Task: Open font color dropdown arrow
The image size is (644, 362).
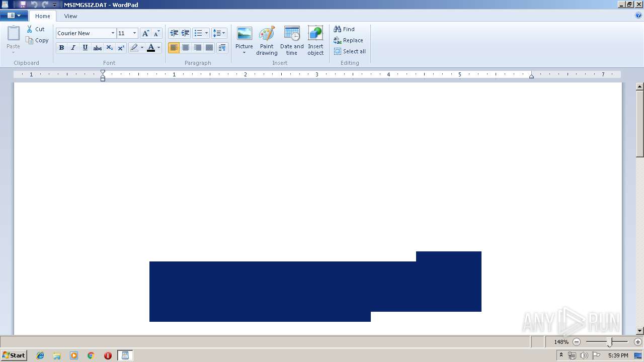Action: pos(158,48)
